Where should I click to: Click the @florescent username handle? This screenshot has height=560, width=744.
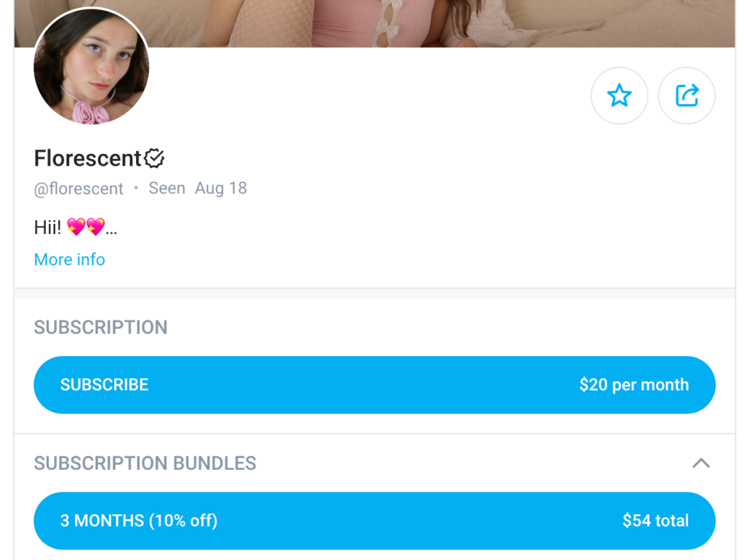[x=78, y=189]
